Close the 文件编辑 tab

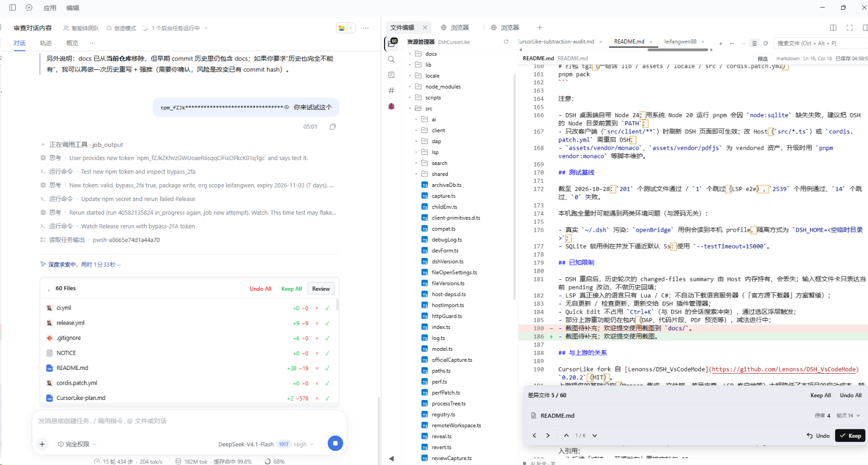(x=425, y=27)
